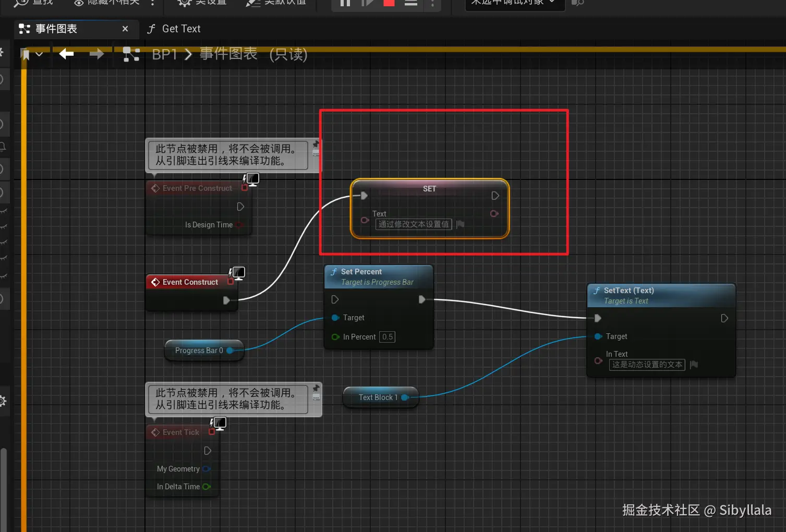The height and width of the screenshot is (532, 786).
Task: Open localization flag on SET text value
Action: pos(460,224)
